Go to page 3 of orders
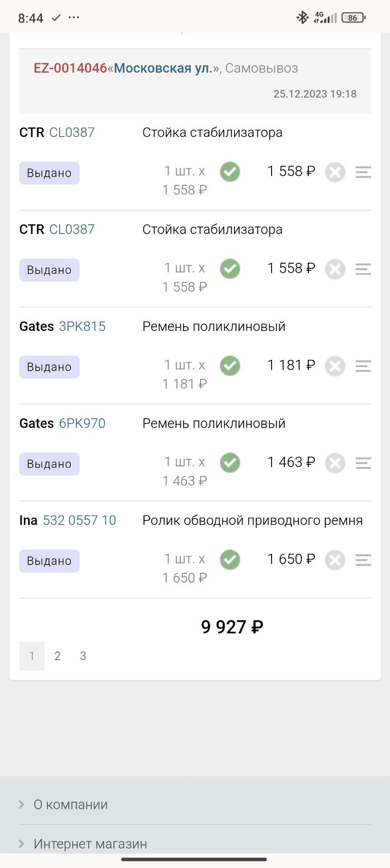This screenshot has height=868, width=390. [x=83, y=656]
